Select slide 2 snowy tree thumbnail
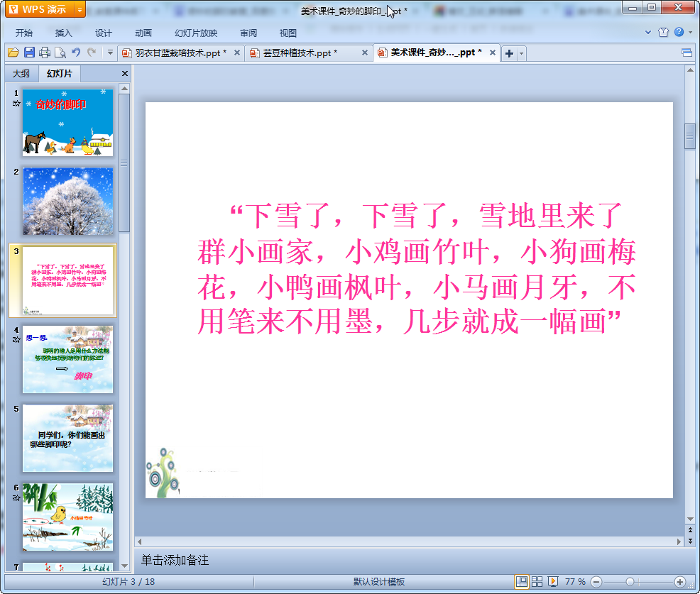This screenshot has width=700, height=594. pos(68,202)
